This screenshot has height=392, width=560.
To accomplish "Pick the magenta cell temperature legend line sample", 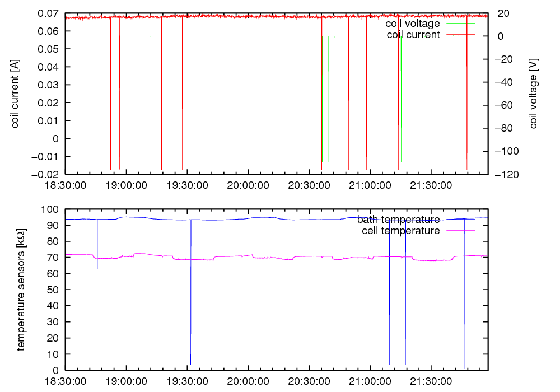I will pyautogui.click(x=460, y=230).
